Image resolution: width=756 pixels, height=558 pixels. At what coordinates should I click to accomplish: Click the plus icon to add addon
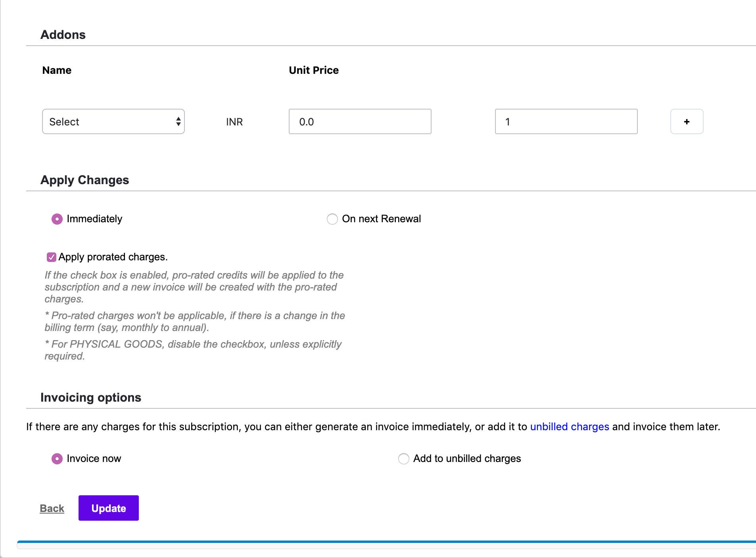[687, 121]
